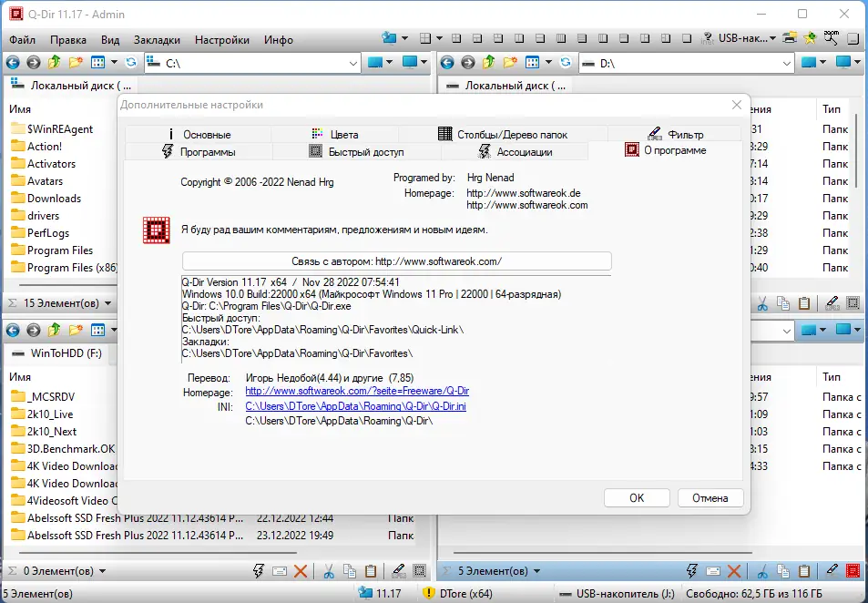Select the Downloads folder in C:\ pane
868x603 pixels.
point(54,199)
